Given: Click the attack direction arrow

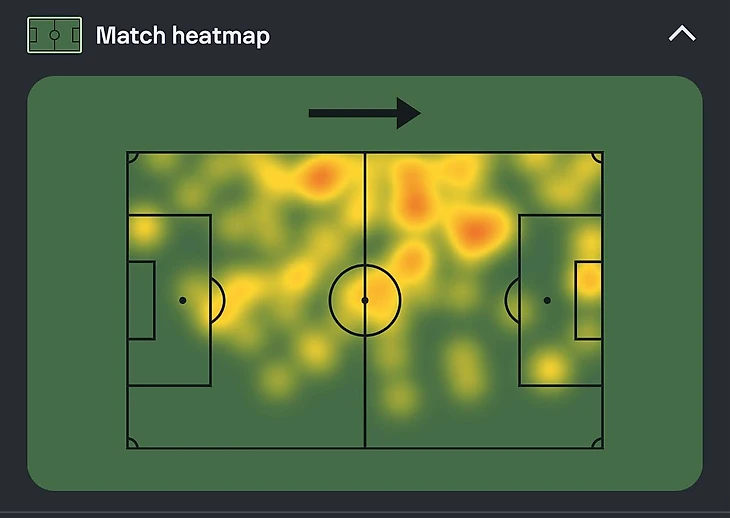Looking at the screenshot, I should [364, 113].
